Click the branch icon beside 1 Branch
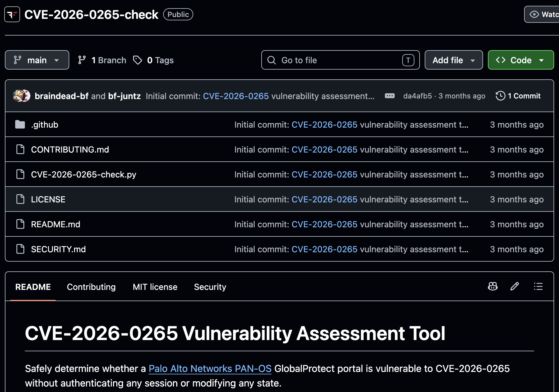 [82, 60]
